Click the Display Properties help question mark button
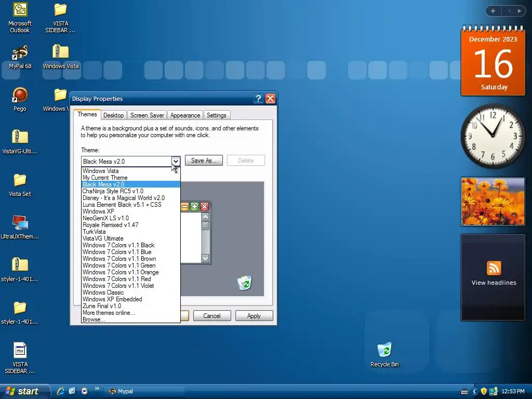This screenshot has width=532, height=399. 258,99
